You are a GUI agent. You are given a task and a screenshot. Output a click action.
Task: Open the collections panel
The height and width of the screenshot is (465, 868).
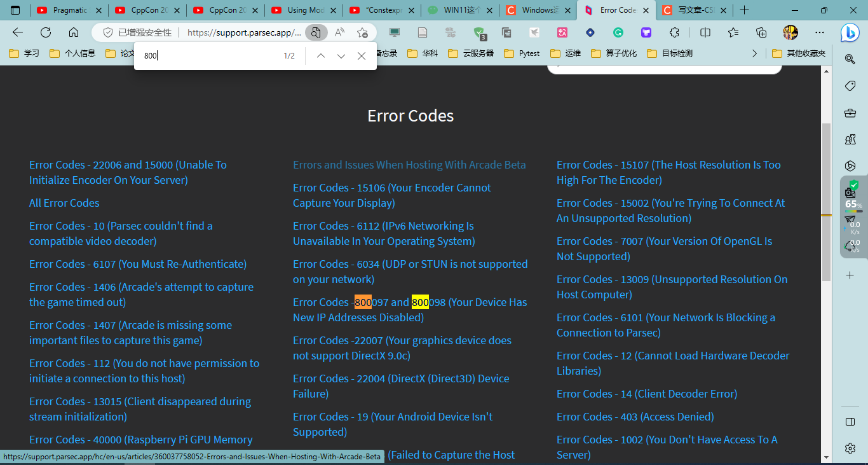pyautogui.click(x=761, y=32)
